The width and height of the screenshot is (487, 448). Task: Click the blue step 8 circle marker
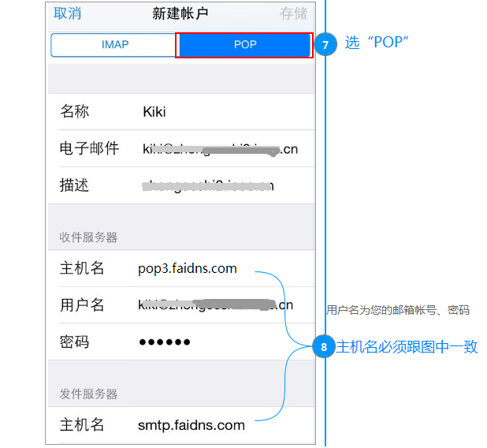pos(324,346)
